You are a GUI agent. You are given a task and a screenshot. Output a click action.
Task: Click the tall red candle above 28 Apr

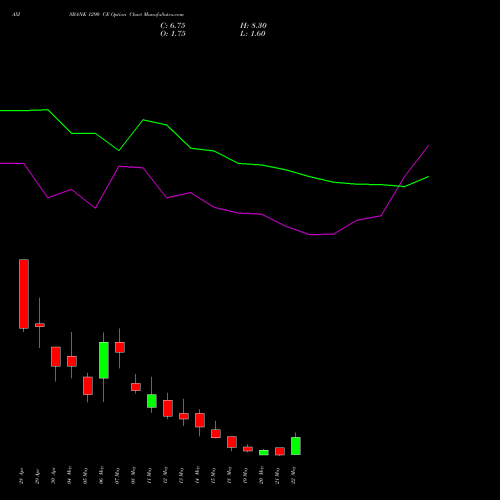point(24,294)
